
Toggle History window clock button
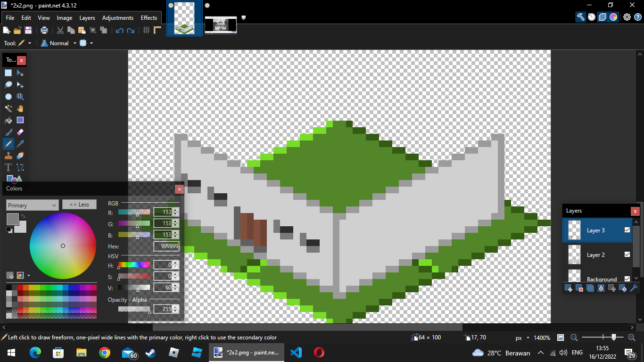click(592, 17)
